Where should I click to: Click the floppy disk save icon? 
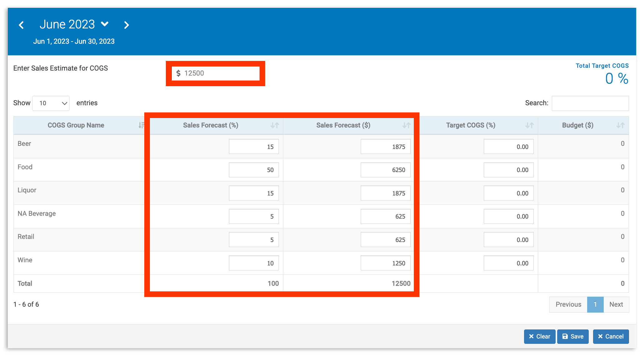(x=565, y=336)
